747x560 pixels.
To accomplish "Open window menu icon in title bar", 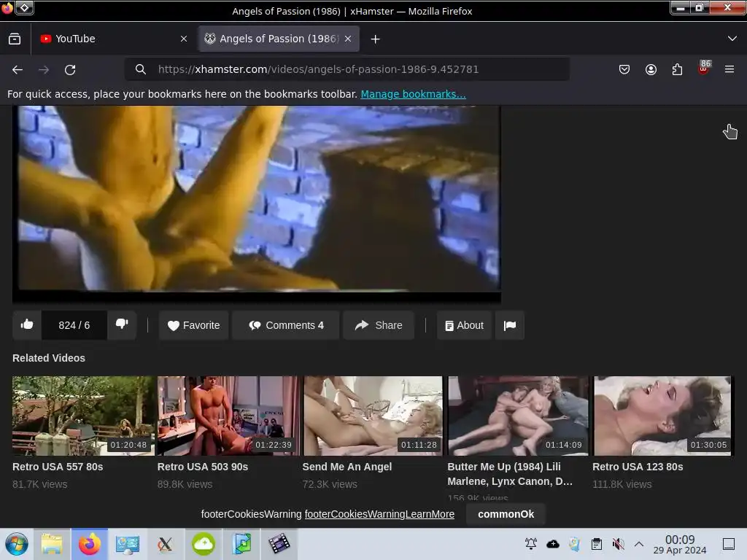I will coord(25,7).
